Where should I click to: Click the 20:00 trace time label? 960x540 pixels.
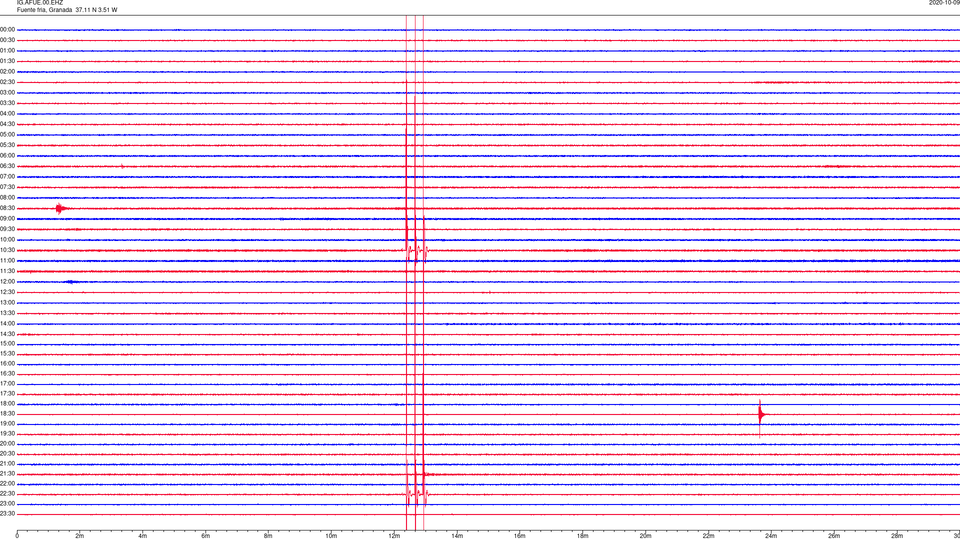(x=7, y=444)
